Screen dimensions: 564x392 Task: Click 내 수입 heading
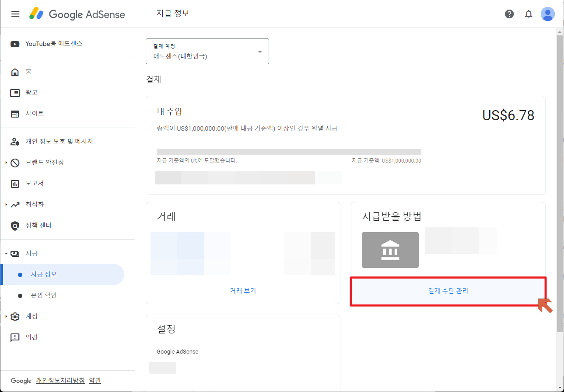pyautogui.click(x=169, y=111)
